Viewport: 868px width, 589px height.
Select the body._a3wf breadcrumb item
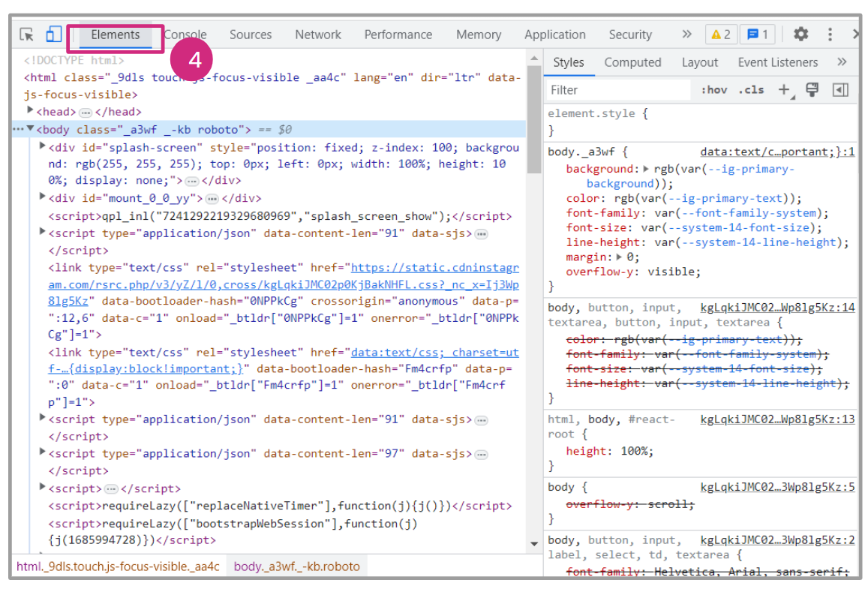(x=296, y=566)
